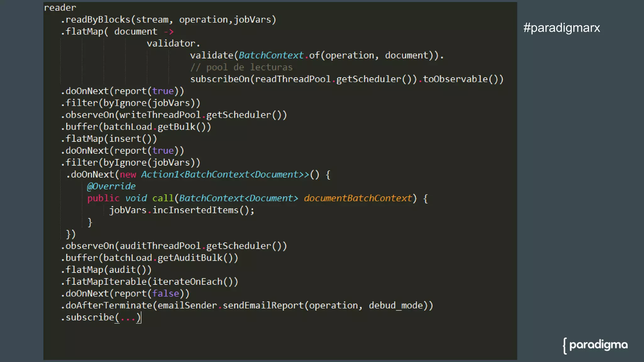Click flatMap(insert()) line

click(x=109, y=139)
